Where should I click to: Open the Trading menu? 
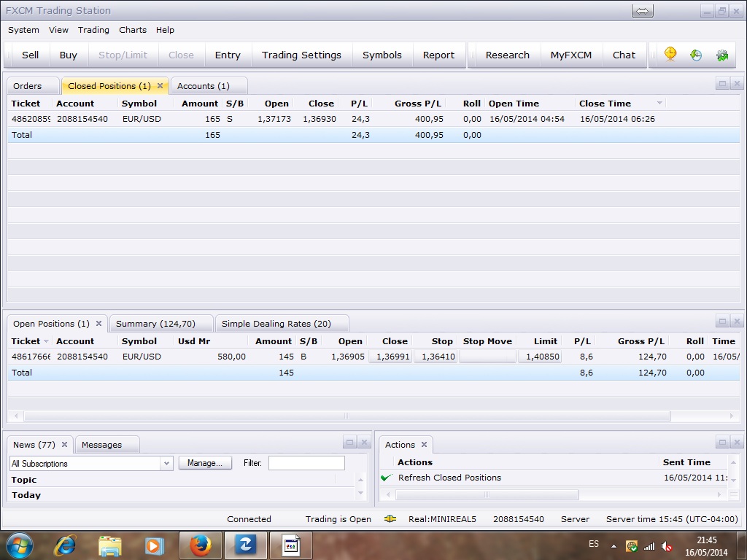click(93, 30)
